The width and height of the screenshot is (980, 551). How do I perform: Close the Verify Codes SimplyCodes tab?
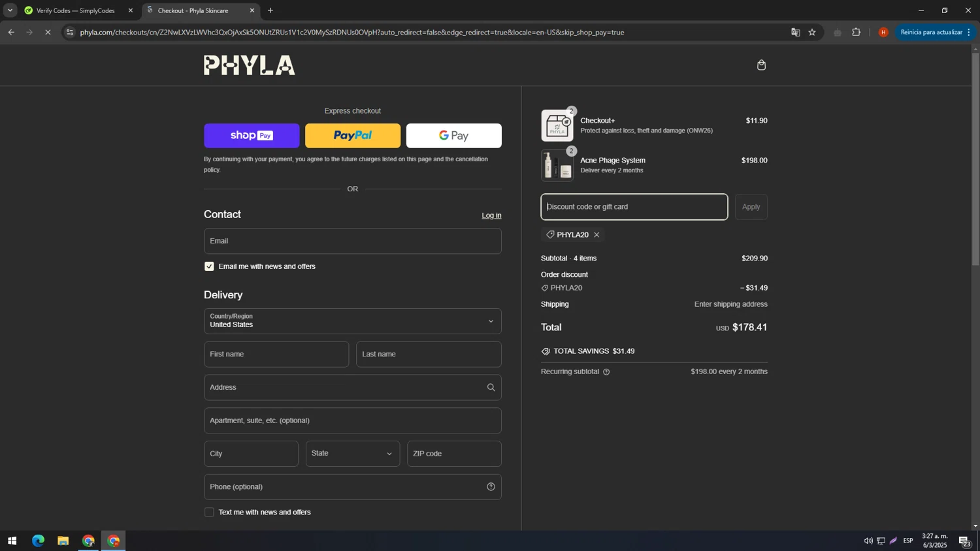coord(130,10)
